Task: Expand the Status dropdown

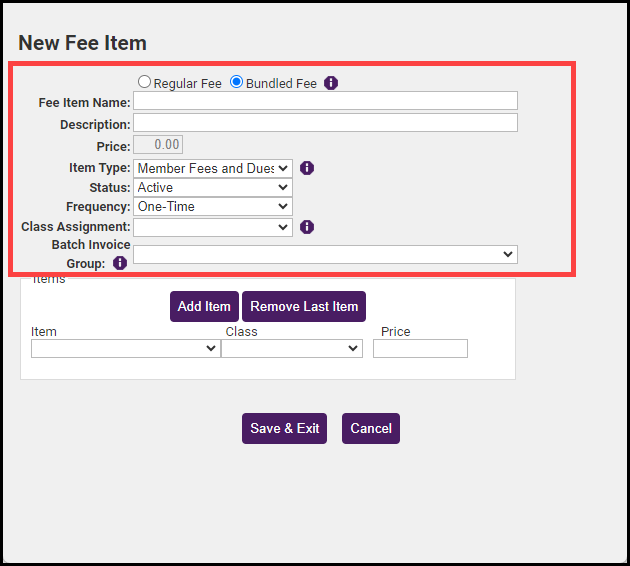Action: (212, 187)
